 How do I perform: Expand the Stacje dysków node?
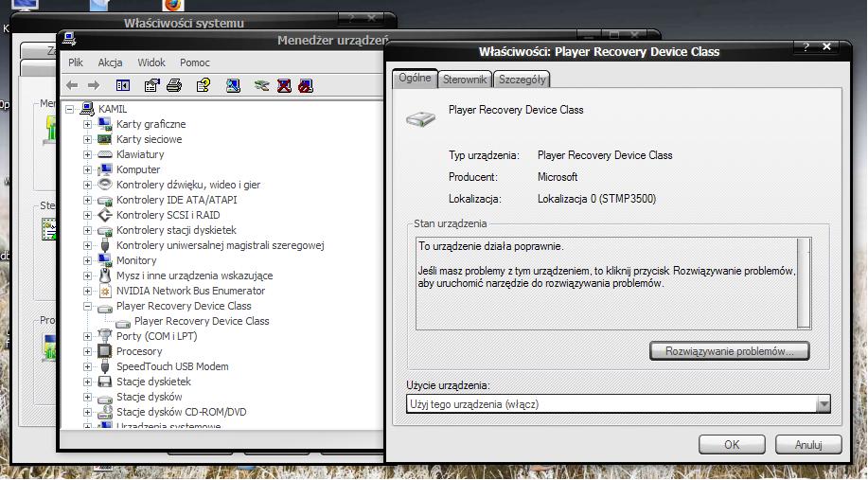(x=87, y=397)
